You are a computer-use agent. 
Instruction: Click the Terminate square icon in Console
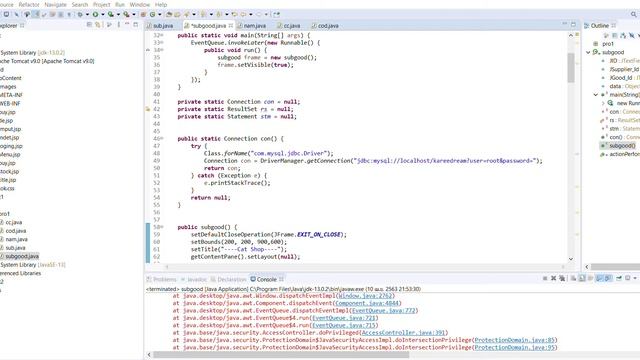pos(545,278)
